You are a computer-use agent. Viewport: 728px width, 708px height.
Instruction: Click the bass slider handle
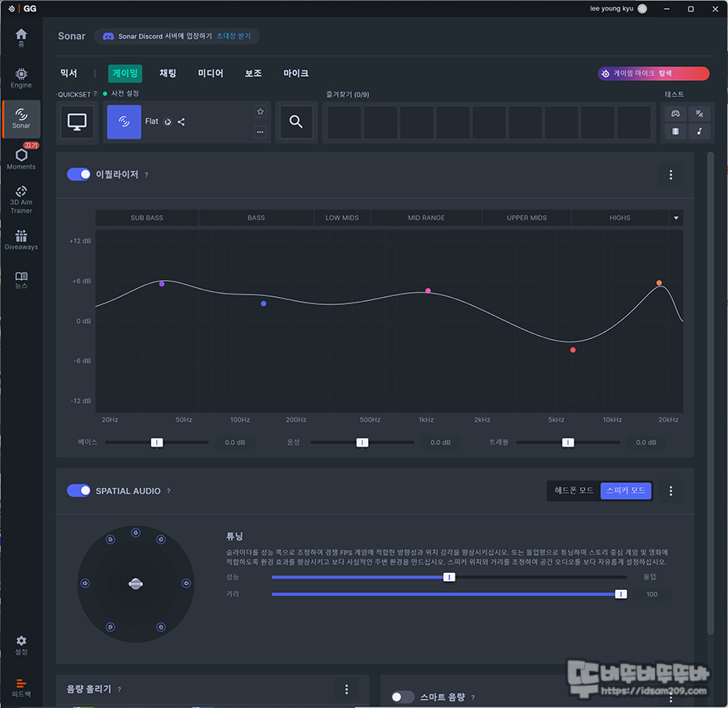(157, 443)
